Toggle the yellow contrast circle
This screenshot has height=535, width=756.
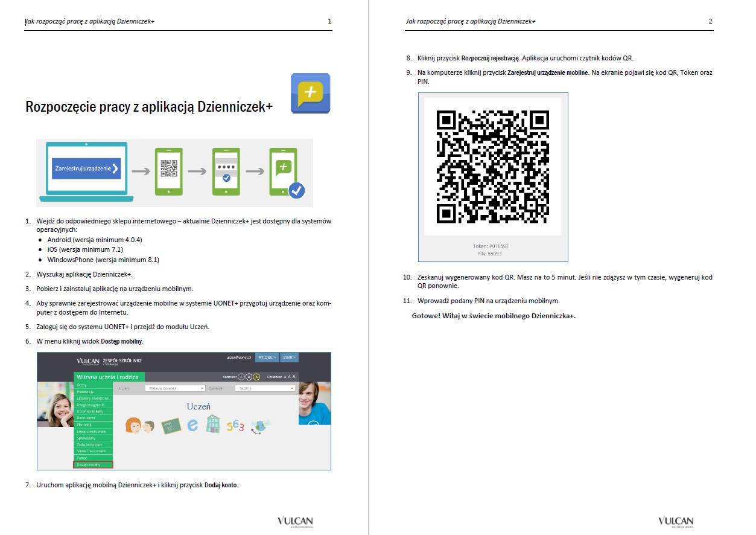(x=256, y=377)
